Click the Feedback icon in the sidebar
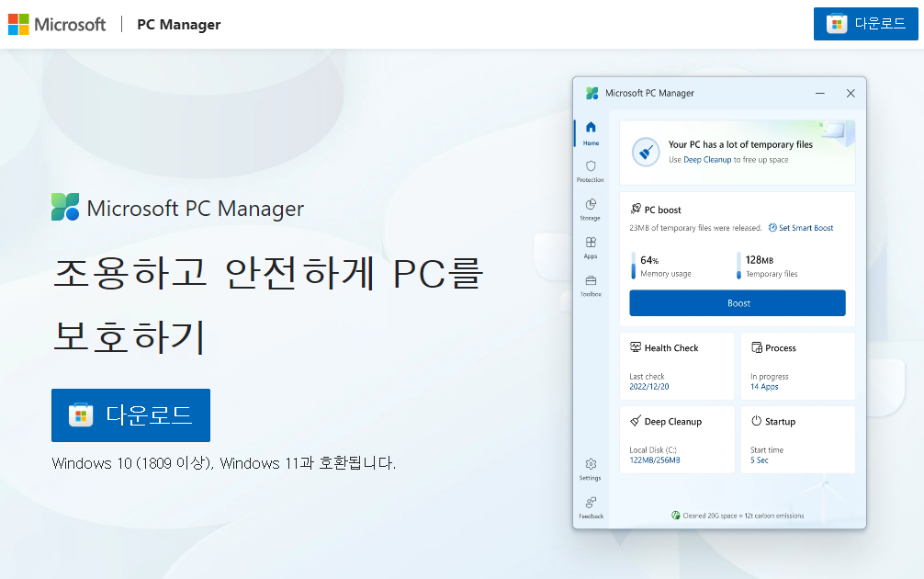Image resolution: width=924 pixels, height=579 pixels. tap(591, 507)
